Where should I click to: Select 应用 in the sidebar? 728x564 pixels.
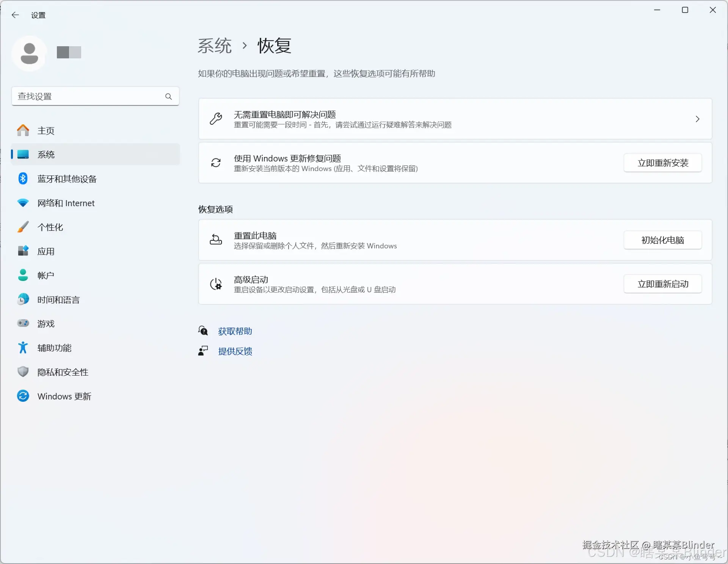coord(45,251)
